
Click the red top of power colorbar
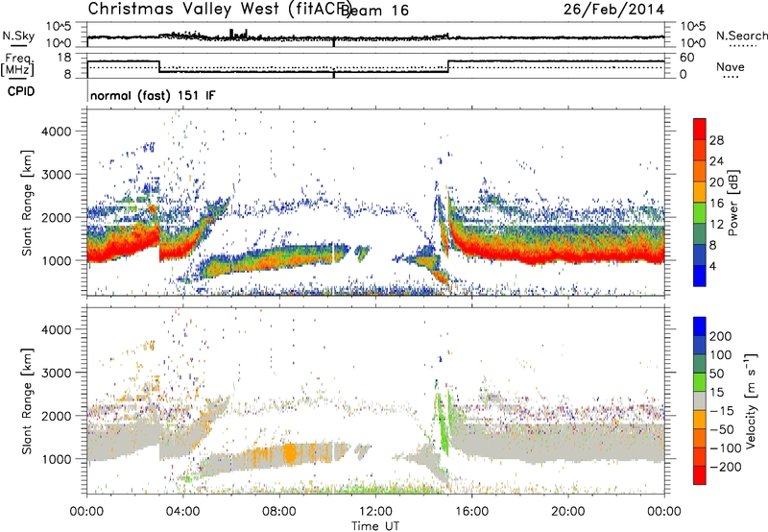pos(700,129)
